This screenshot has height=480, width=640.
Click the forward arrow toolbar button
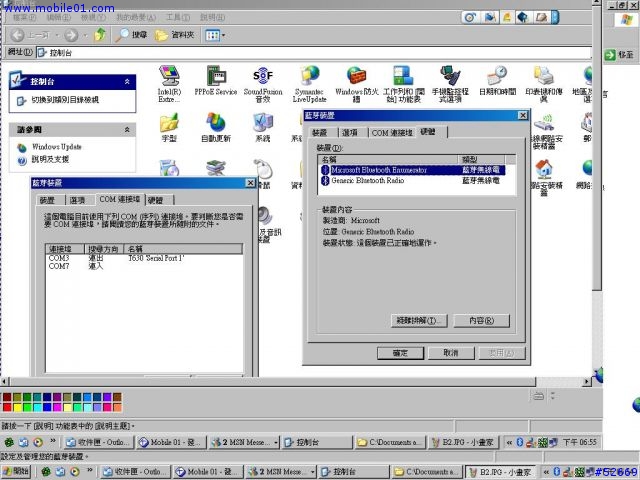(x=71, y=35)
